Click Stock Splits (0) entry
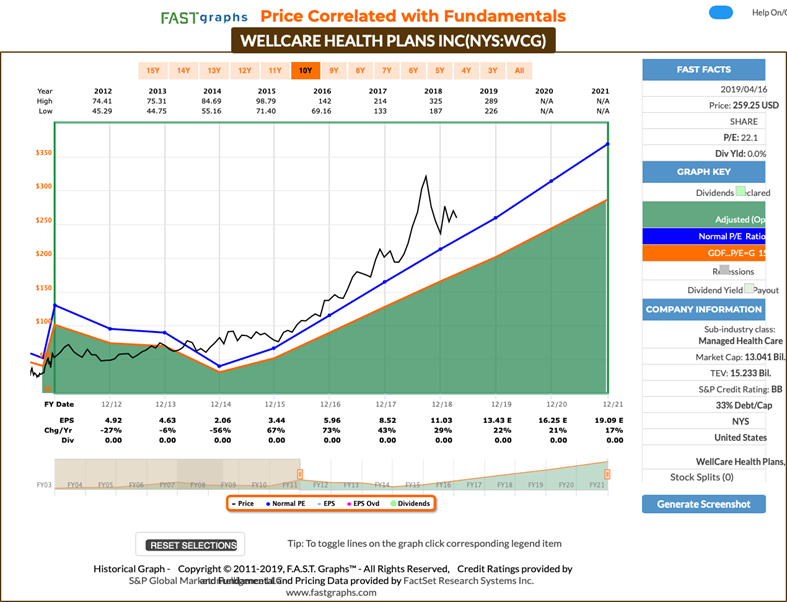 tap(702, 477)
